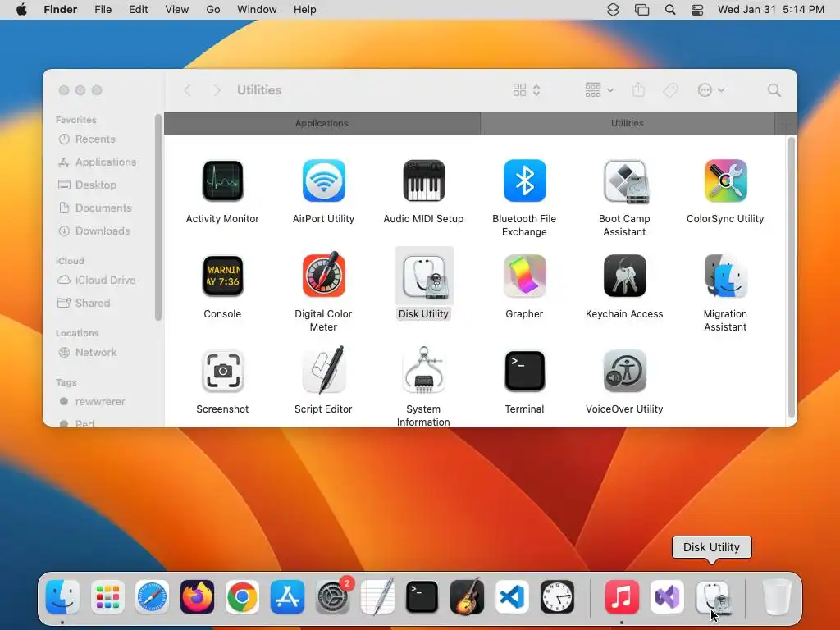This screenshot has height=630, width=840.
Task: Open Launchpad from the Dock
Action: coord(107,597)
